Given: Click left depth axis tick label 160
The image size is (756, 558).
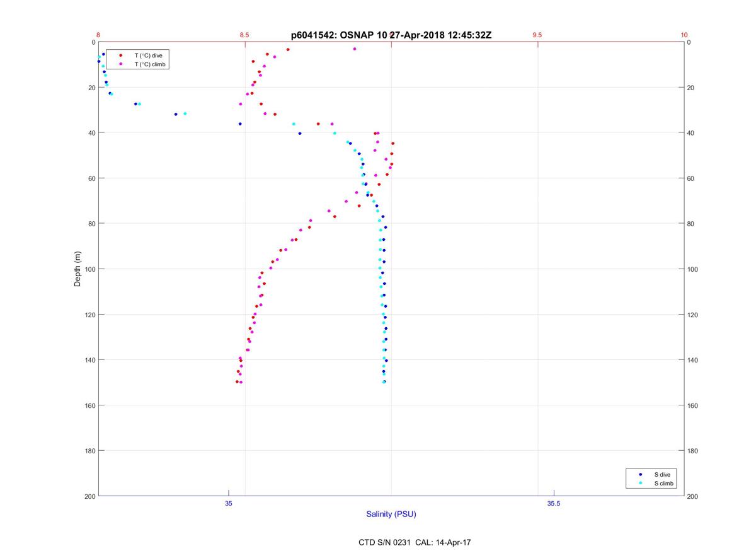Looking at the screenshot, I should 89,405.
